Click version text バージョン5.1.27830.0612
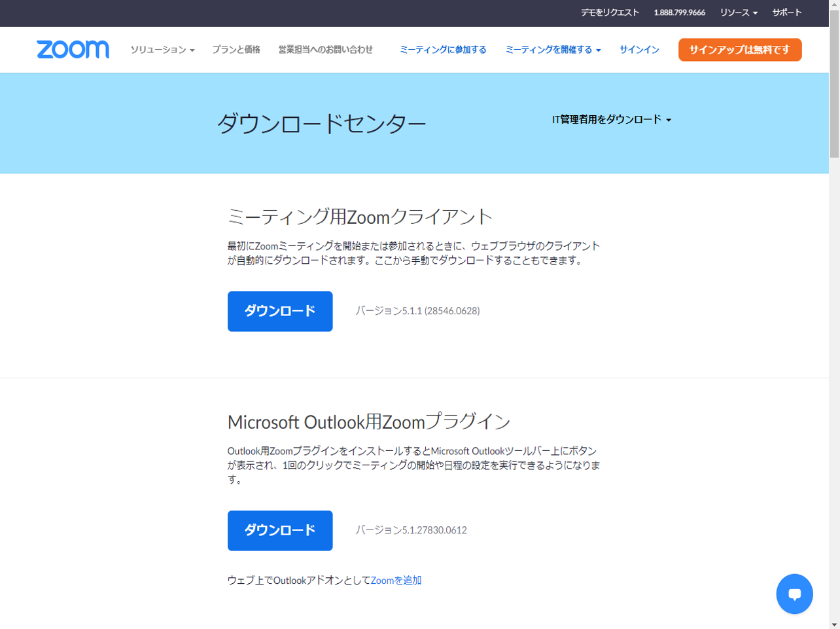The width and height of the screenshot is (840, 629). (x=411, y=530)
